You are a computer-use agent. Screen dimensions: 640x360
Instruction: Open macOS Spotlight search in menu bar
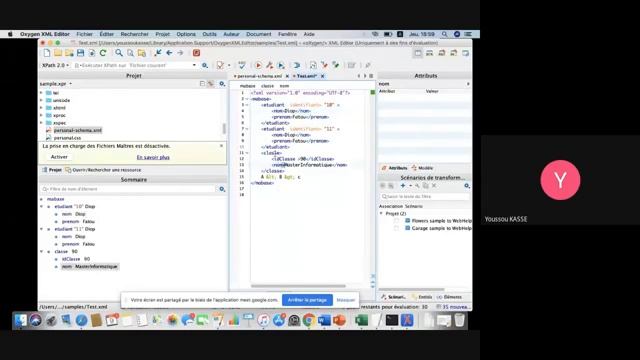(444, 34)
